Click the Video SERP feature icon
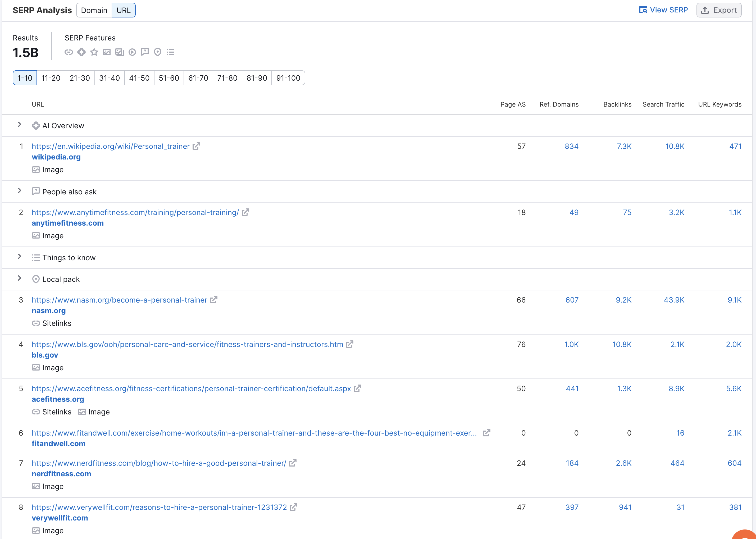The width and height of the screenshot is (756, 539). click(132, 52)
